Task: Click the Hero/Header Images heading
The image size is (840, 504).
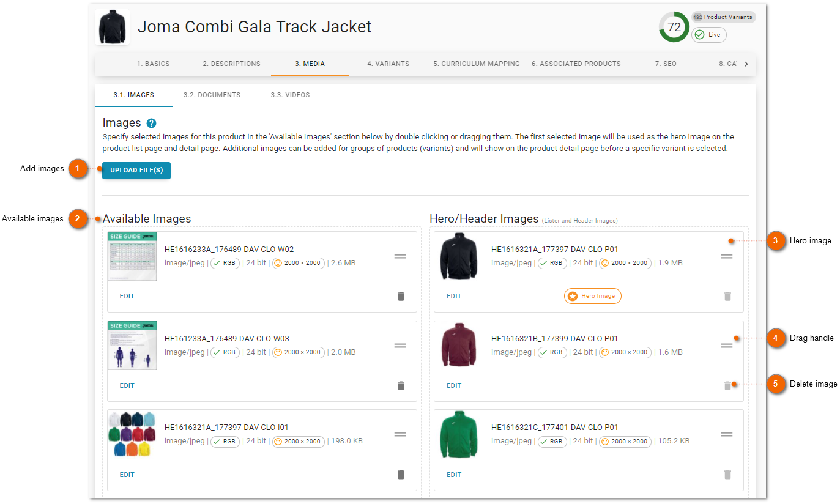Action: click(484, 218)
